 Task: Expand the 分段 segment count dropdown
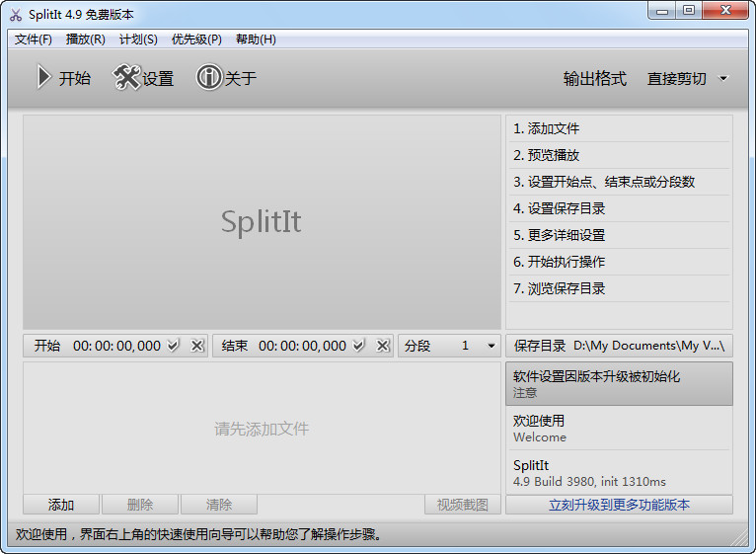click(491, 346)
